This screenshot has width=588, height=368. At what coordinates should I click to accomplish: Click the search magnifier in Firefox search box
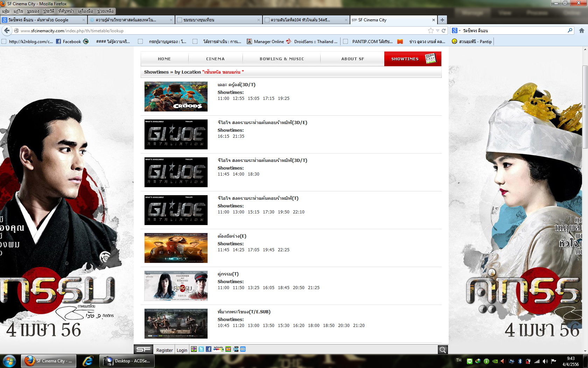[570, 30]
